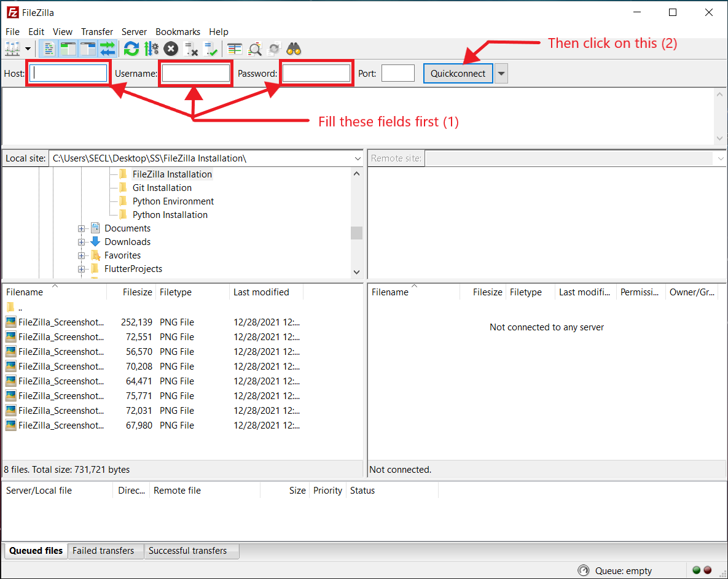The width and height of the screenshot is (728, 579).
Task: Switch to Queued files tab
Action: pyautogui.click(x=36, y=551)
